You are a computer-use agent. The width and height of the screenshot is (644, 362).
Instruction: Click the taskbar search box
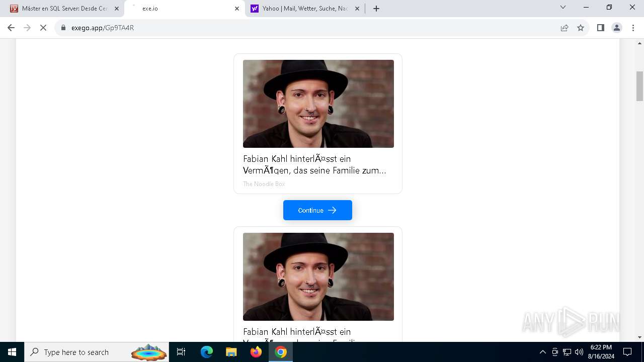click(x=97, y=352)
